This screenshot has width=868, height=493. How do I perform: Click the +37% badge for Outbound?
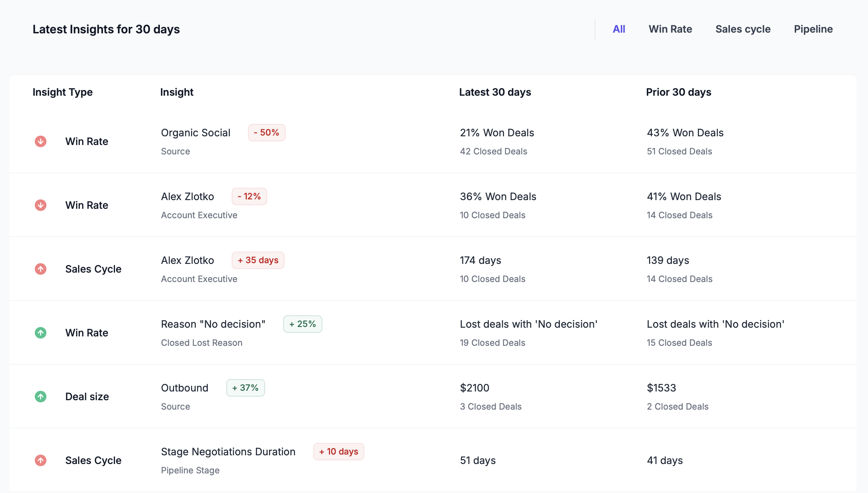(245, 388)
